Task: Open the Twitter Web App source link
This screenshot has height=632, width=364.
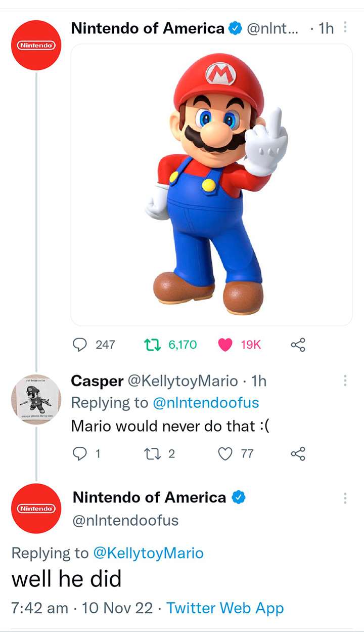Action: [225, 608]
